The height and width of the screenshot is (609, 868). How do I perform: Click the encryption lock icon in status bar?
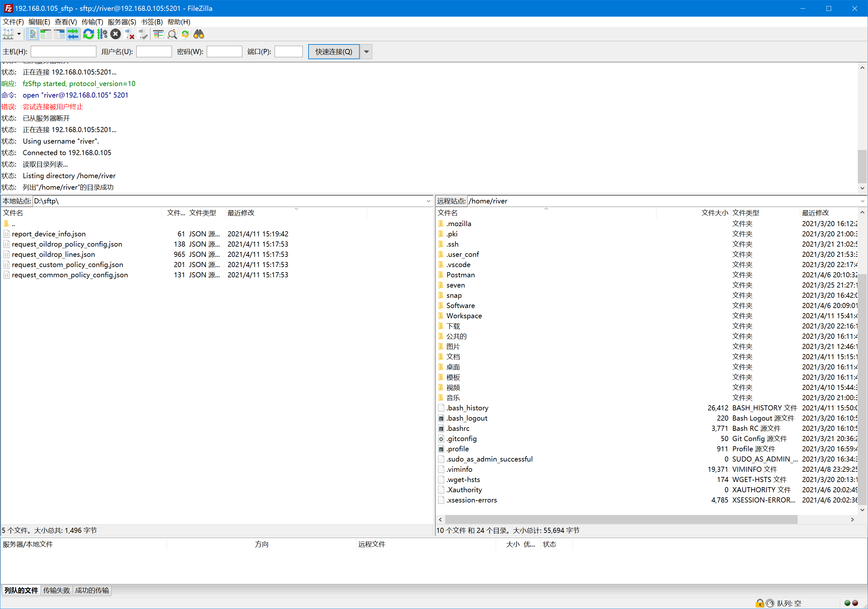pyautogui.click(x=759, y=603)
